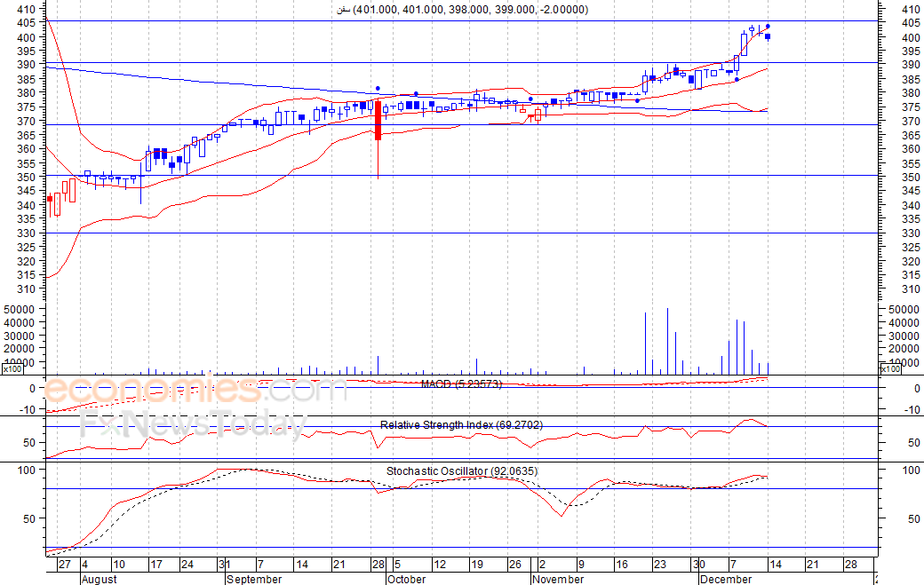924x585 pixels.
Task: Click the OHLC quote header text at top
Action: point(463,10)
